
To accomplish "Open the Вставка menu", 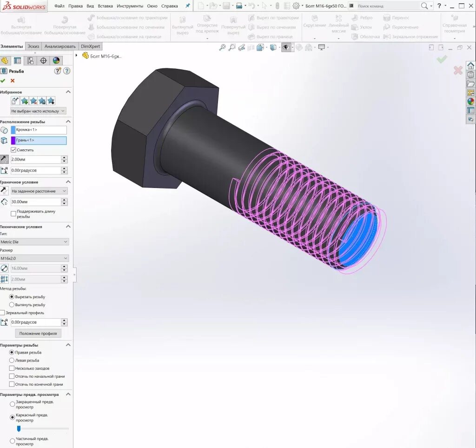I will tap(105, 6).
